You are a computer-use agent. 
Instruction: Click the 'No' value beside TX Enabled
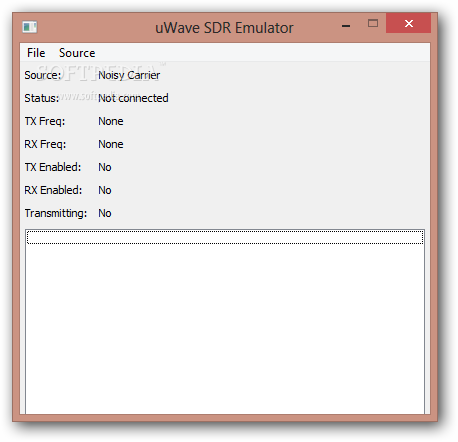point(105,167)
